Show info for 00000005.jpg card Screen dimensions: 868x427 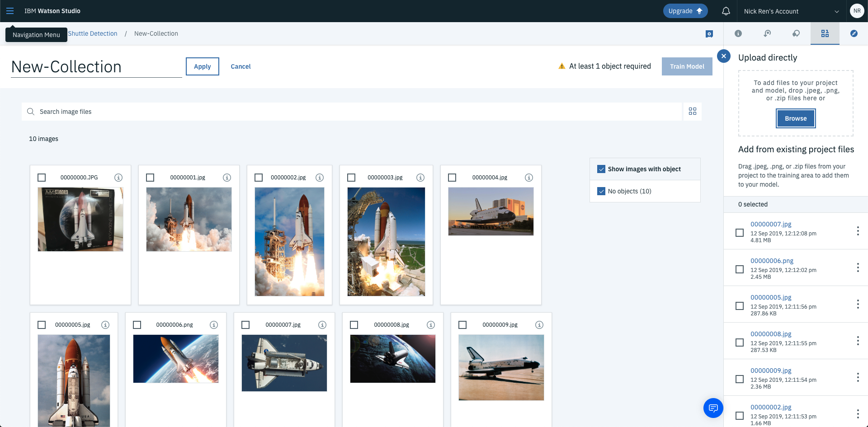point(105,325)
